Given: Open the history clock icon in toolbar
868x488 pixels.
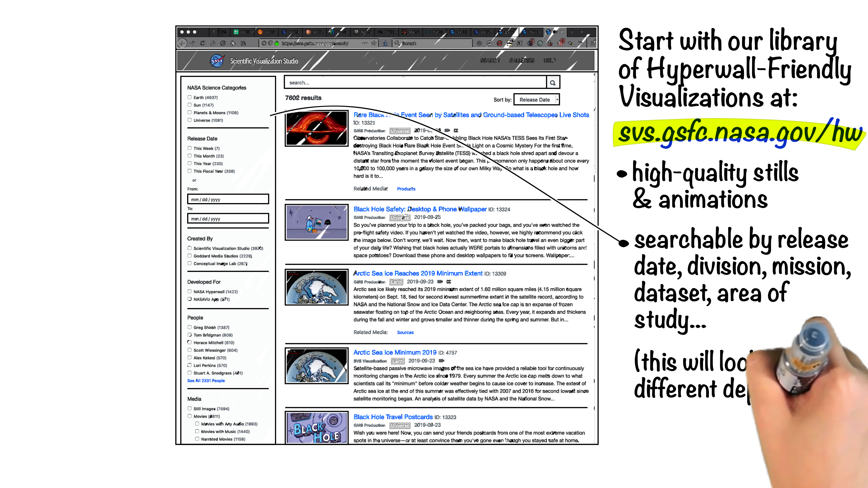Looking at the screenshot, I should click(x=223, y=43).
